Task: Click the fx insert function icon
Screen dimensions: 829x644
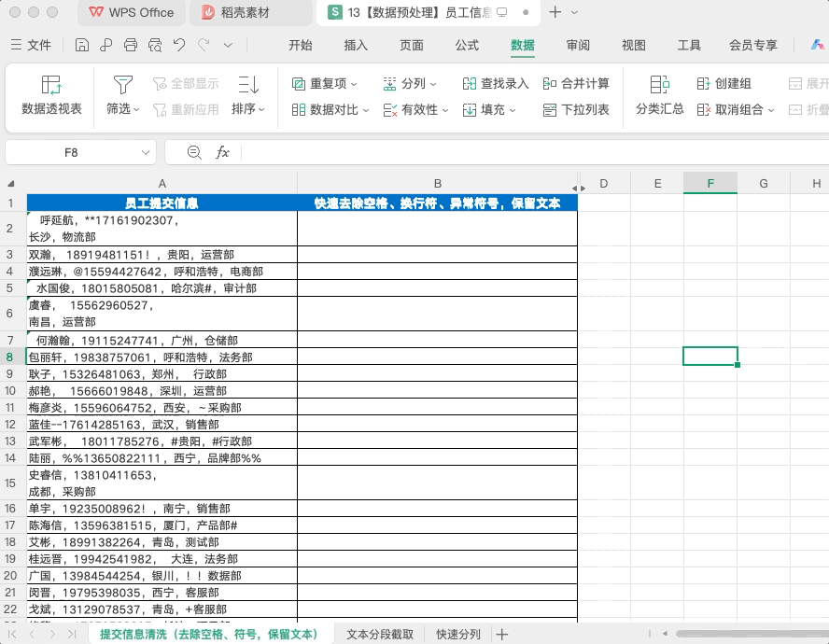Action: tap(222, 152)
